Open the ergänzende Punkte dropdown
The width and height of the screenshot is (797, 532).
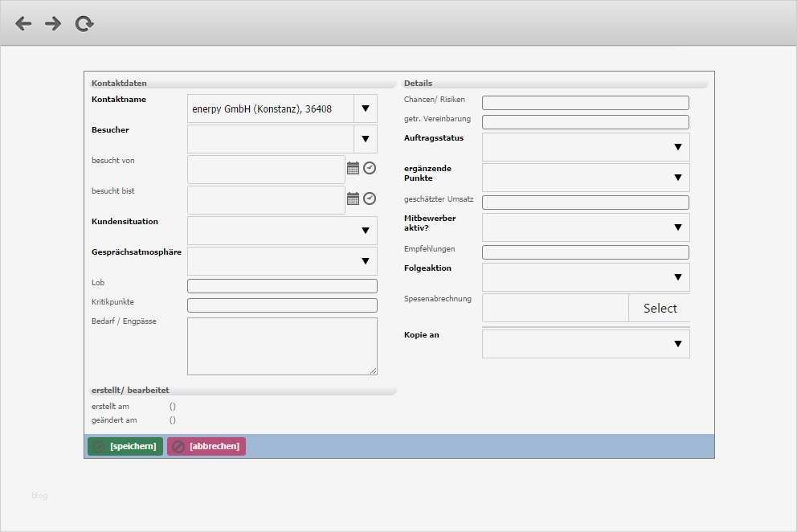pyautogui.click(x=586, y=178)
